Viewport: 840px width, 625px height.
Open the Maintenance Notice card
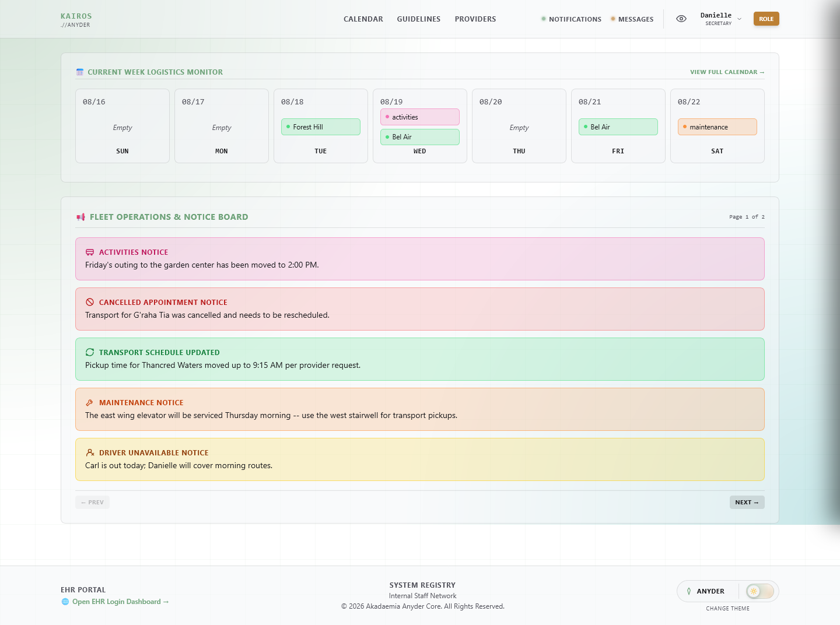420,409
